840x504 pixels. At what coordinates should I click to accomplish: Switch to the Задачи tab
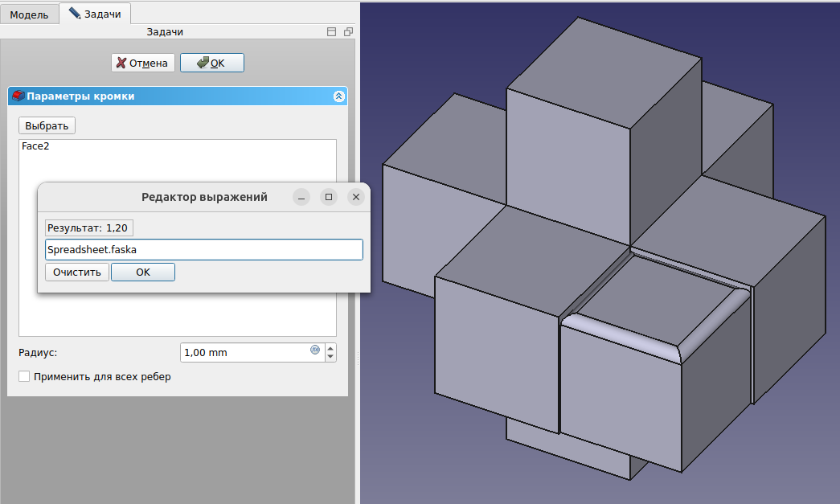[x=95, y=14]
